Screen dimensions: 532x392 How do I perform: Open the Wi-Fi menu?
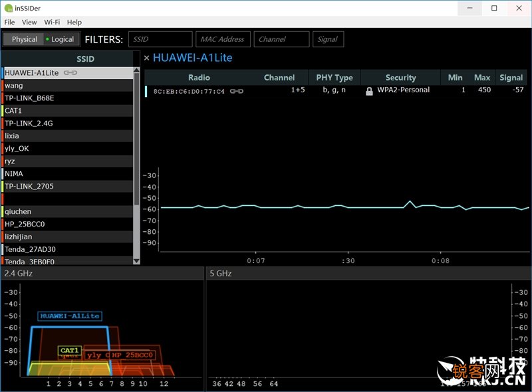pos(52,22)
